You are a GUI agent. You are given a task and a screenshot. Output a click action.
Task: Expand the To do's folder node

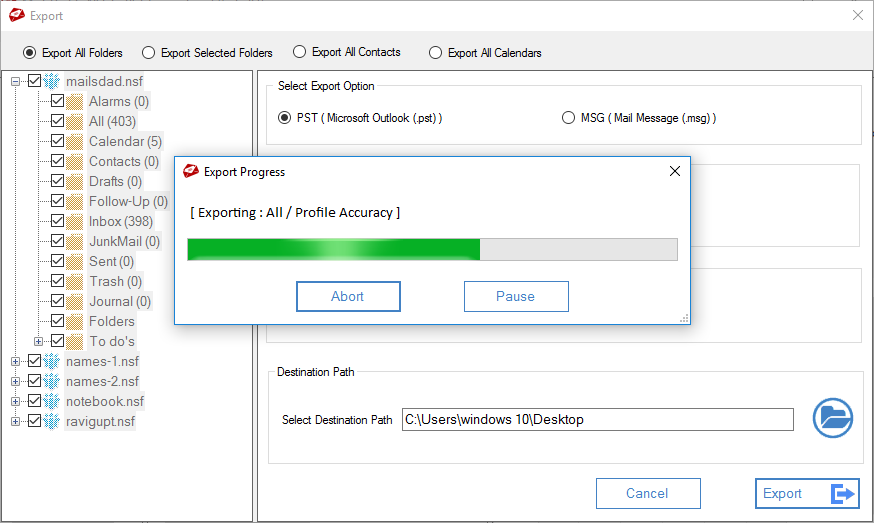[38, 341]
